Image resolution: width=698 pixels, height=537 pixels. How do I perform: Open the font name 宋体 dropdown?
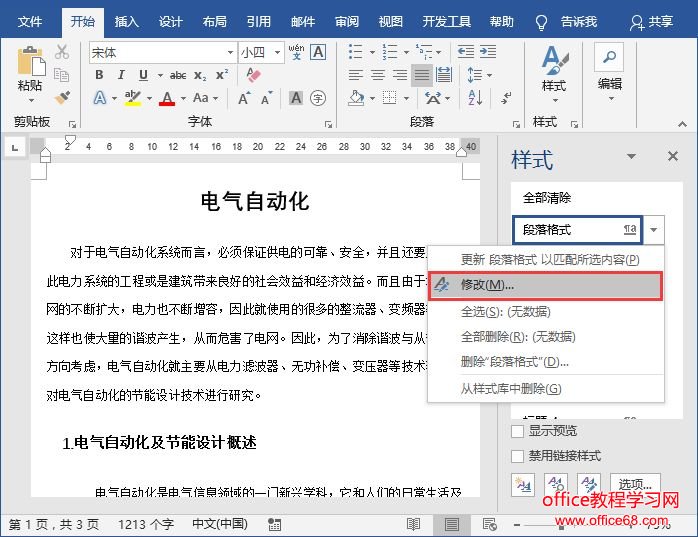(x=229, y=52)
